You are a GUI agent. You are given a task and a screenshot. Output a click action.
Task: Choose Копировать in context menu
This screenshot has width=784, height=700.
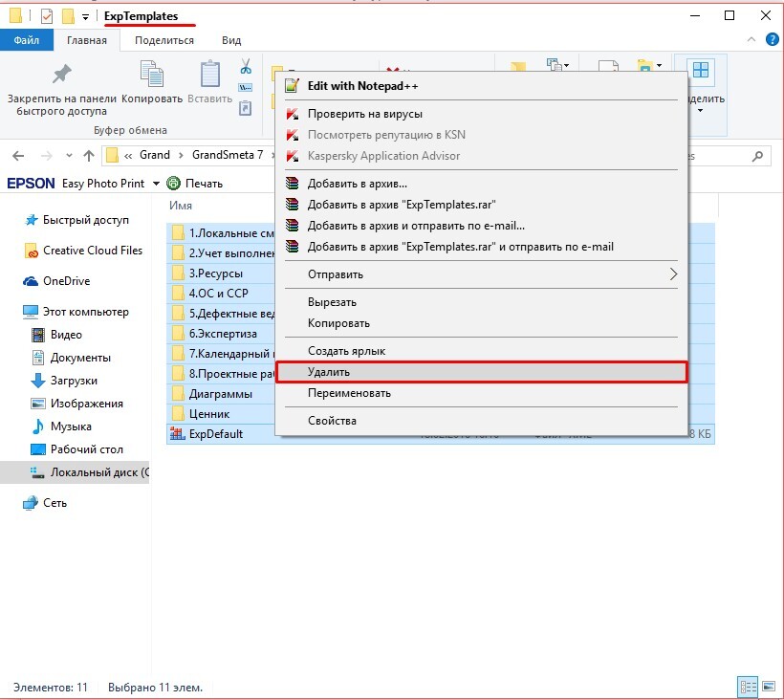[481, 323]
